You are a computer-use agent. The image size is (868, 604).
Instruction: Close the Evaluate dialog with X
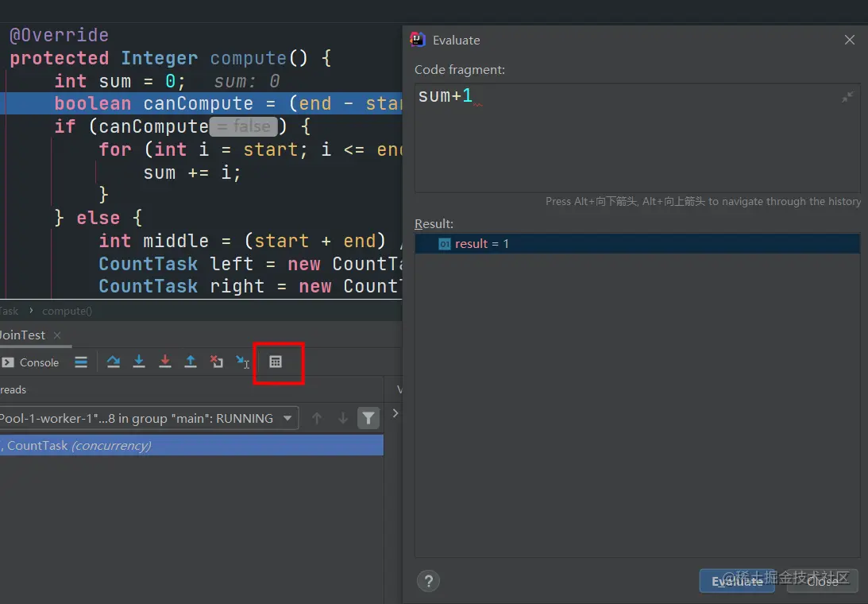850,40
